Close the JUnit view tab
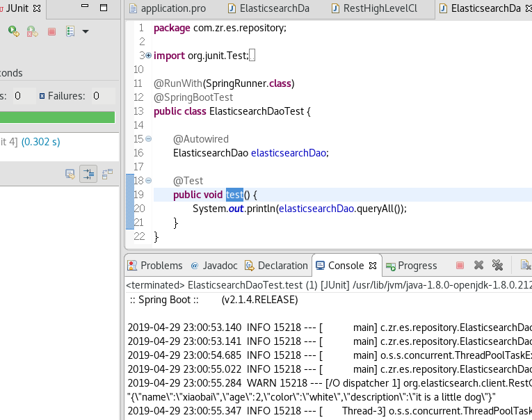This screenshot has height=420, width=532. point(37,8)
